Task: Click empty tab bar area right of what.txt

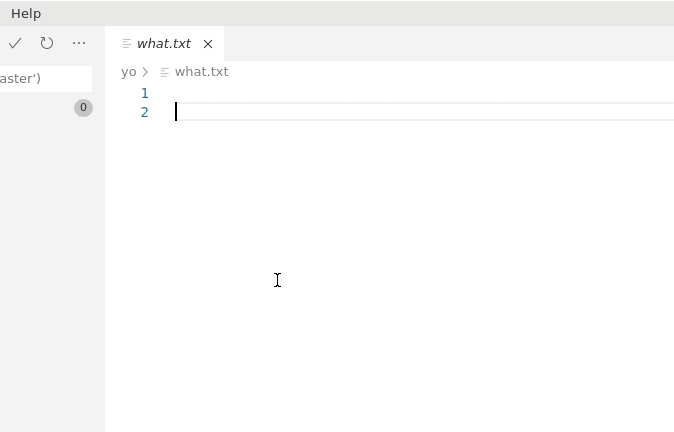Action: [450, 43]
